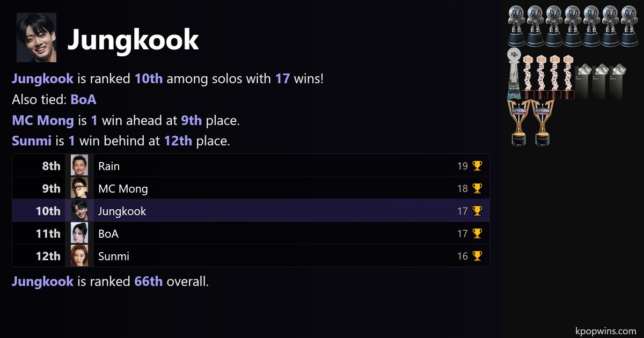Click the tall silver trophy with the clear base

click(x=515, y=74)
